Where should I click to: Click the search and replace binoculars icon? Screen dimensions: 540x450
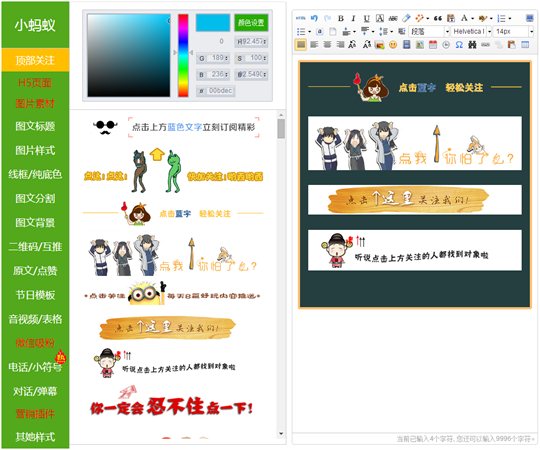472,45
